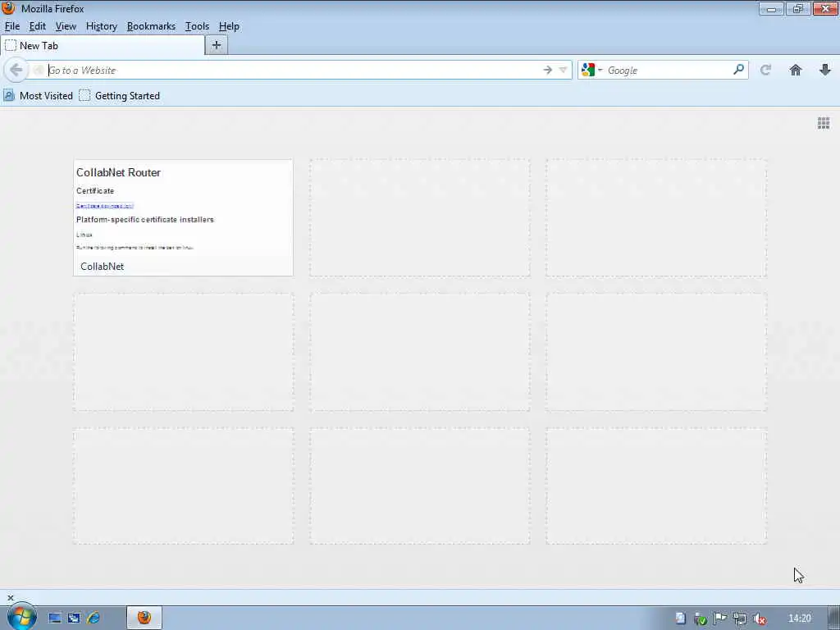Open a new tab with the plus button
Viewport: 840px width, 630px height.
(x=217, y=46)
